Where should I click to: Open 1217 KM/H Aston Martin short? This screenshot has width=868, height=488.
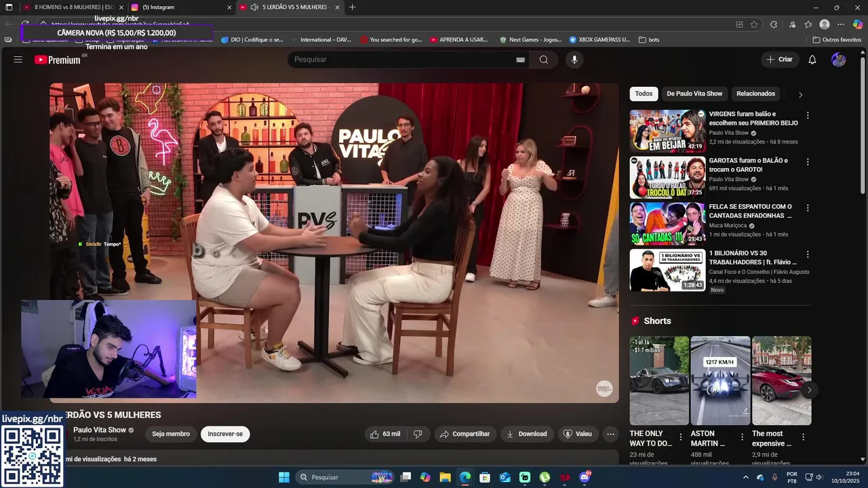pyautogui.click(x=720, y=380)
